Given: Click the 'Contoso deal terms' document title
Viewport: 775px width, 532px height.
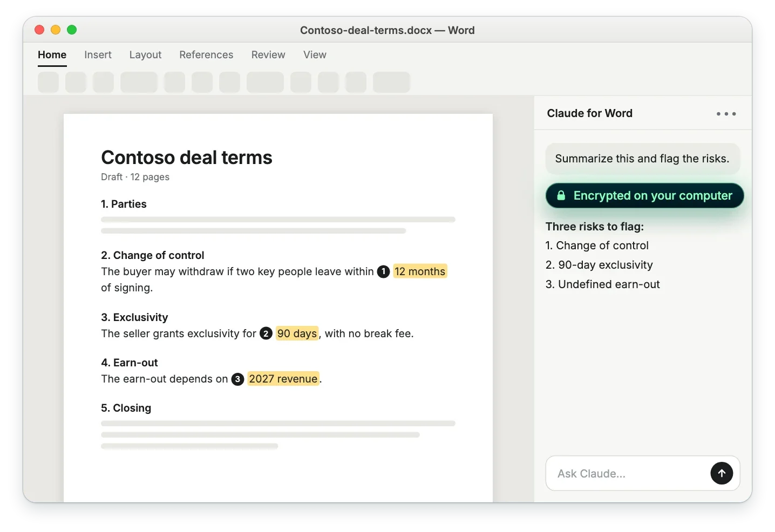Looking at the screenshot, I should pos(187,158).
